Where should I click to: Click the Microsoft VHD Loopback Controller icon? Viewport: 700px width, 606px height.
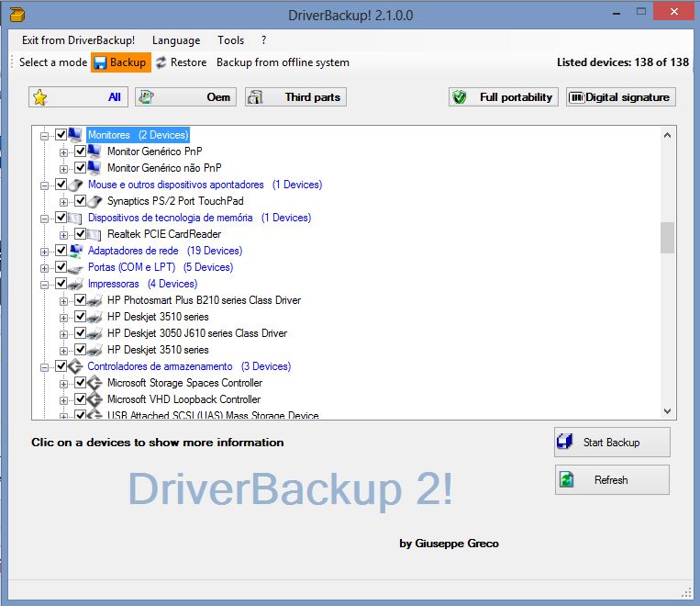(x=94, y=399)
